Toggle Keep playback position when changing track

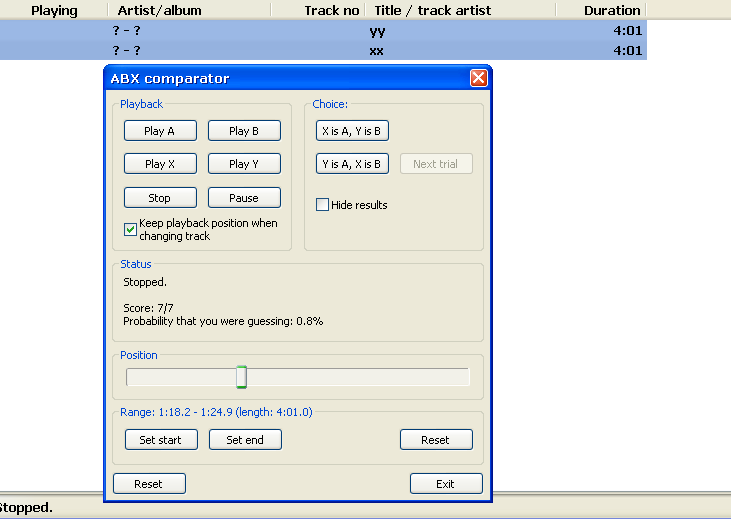tap(131, 229)
